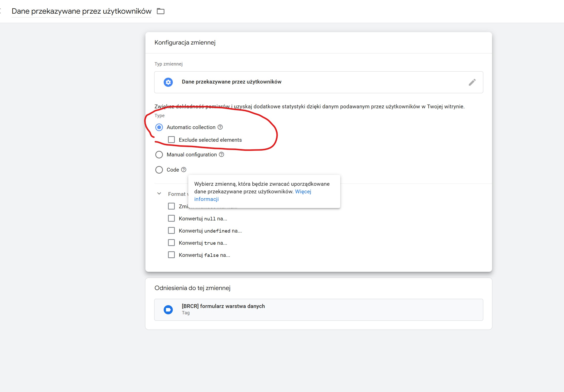564x392 pixels.
Task: Choose the Code radio option
Action: 159,170
